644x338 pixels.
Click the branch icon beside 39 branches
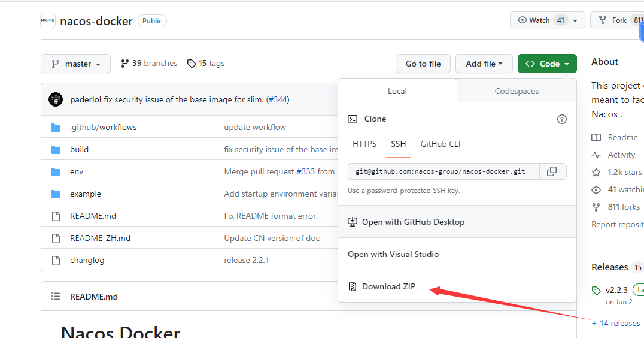click(124, 64)
